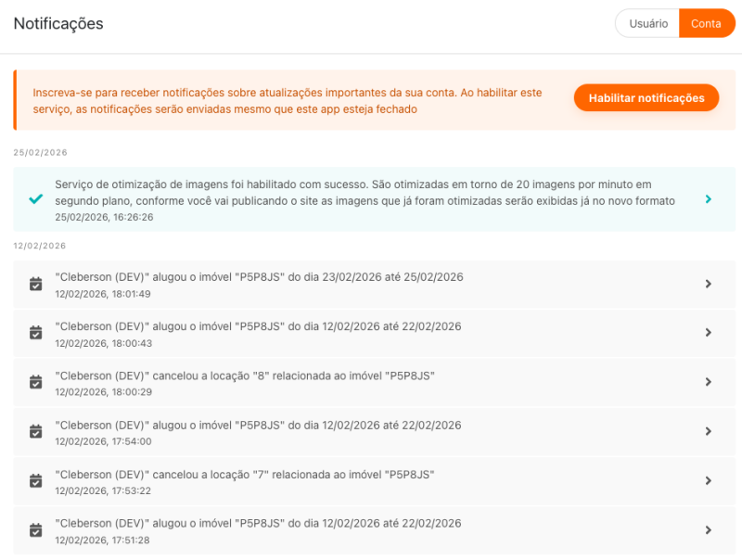Select the Conta notifications toggle
Image resolution: width=742 pixels, height=560 pixels.
706,23
